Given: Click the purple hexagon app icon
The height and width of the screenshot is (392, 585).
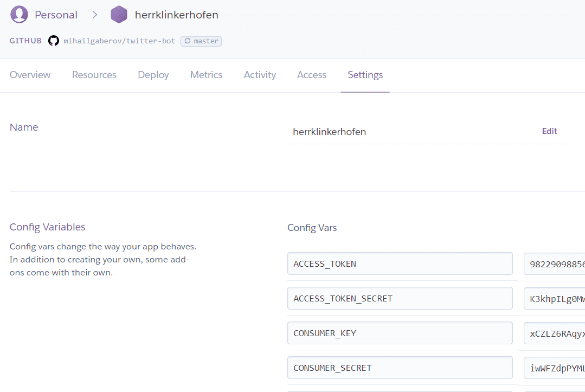Looking at the screenshot, I should (x=119, y=15).
